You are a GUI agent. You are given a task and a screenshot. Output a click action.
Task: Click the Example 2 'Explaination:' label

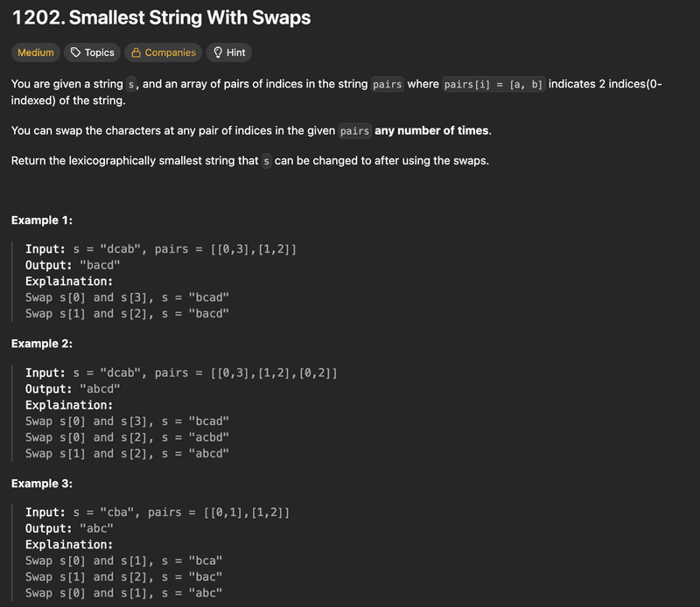click(x=69, y=405)
